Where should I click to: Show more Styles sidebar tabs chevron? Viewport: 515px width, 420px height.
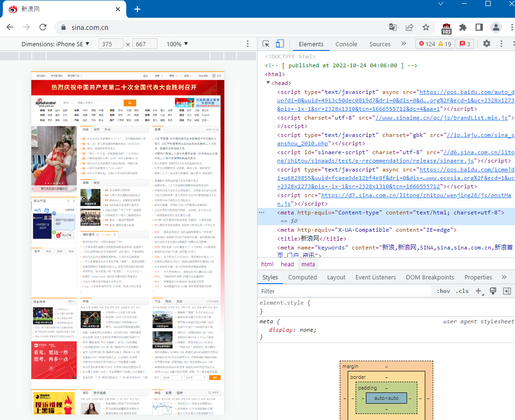(x=504, y=277)
